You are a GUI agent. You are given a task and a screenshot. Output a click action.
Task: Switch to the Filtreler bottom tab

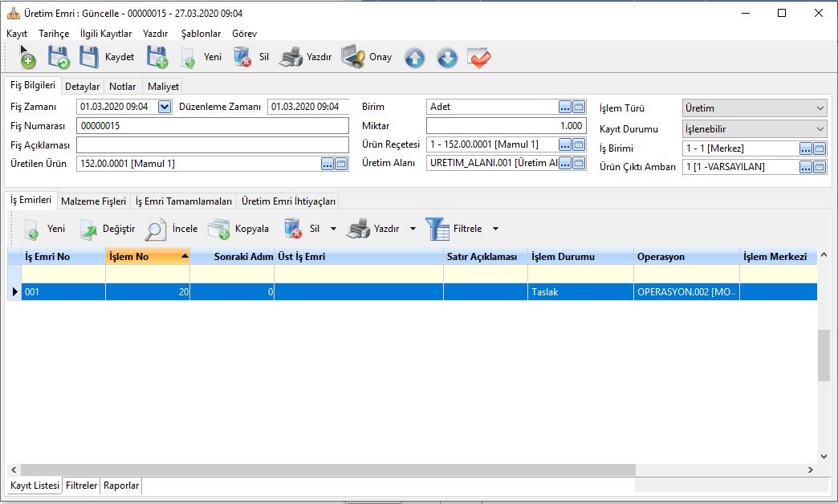pyautogui.click(x=81, y=486)
